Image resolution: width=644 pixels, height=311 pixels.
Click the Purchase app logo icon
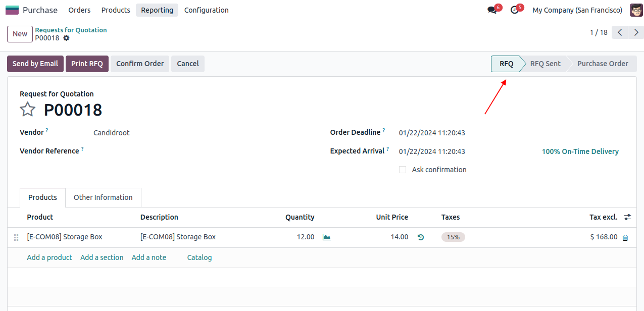click(12, 10)
